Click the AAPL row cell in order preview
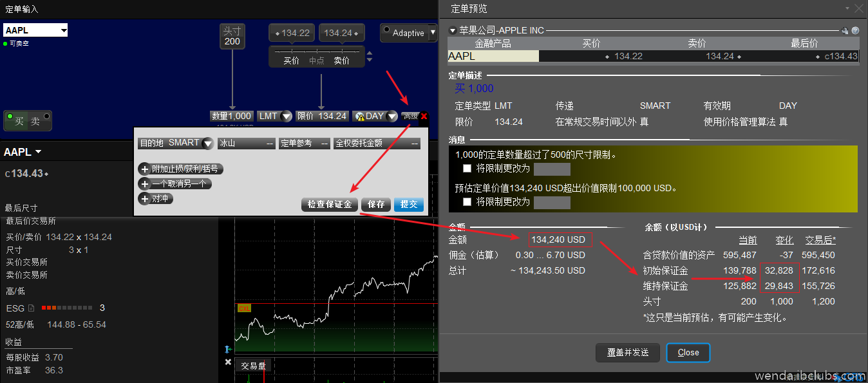Screen dimensions: 868x383 tap(493, 56)
